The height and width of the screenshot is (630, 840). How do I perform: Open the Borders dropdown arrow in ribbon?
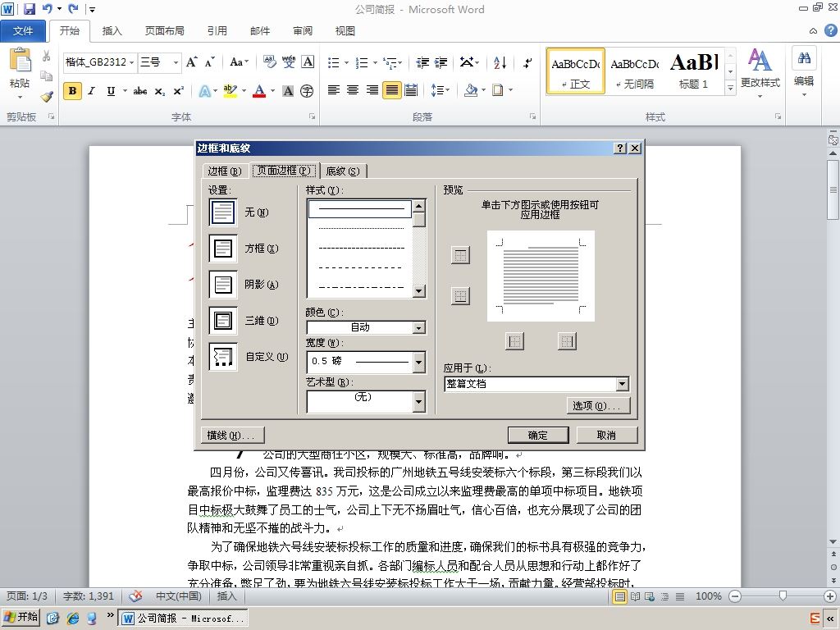510,90
